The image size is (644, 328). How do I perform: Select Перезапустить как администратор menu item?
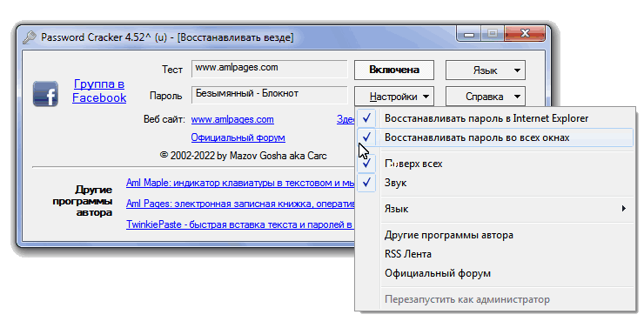(x=495, y=299)
